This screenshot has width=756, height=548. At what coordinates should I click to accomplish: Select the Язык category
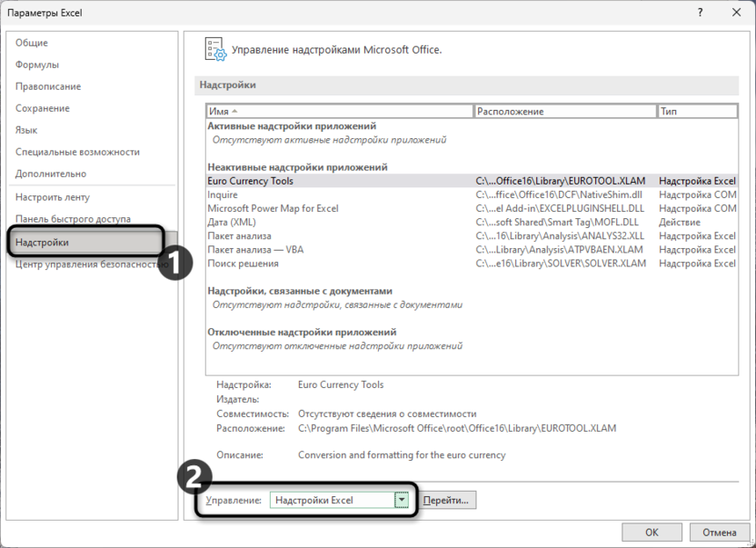(26, 130)
